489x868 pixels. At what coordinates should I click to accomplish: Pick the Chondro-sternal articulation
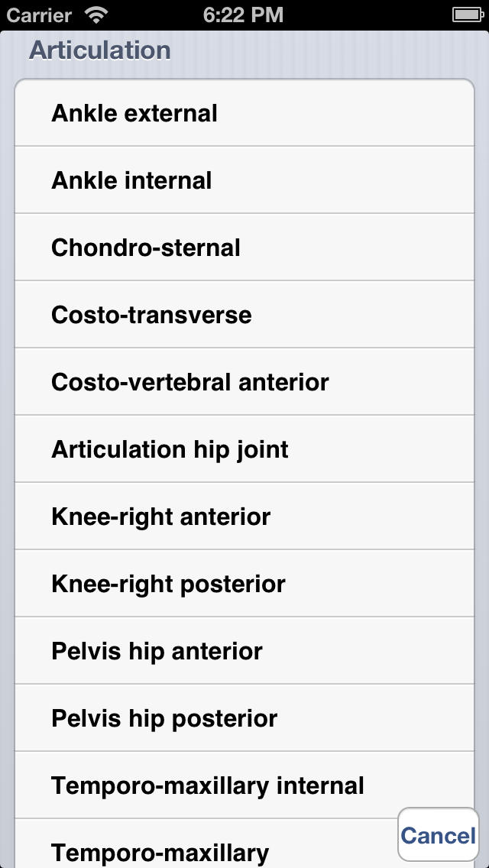tap(244, 248)
